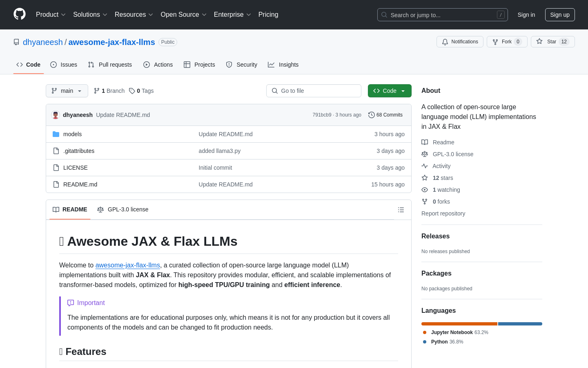Open the 791bcb9 commit hash link

pyautogui.click(x=322, y=115)
